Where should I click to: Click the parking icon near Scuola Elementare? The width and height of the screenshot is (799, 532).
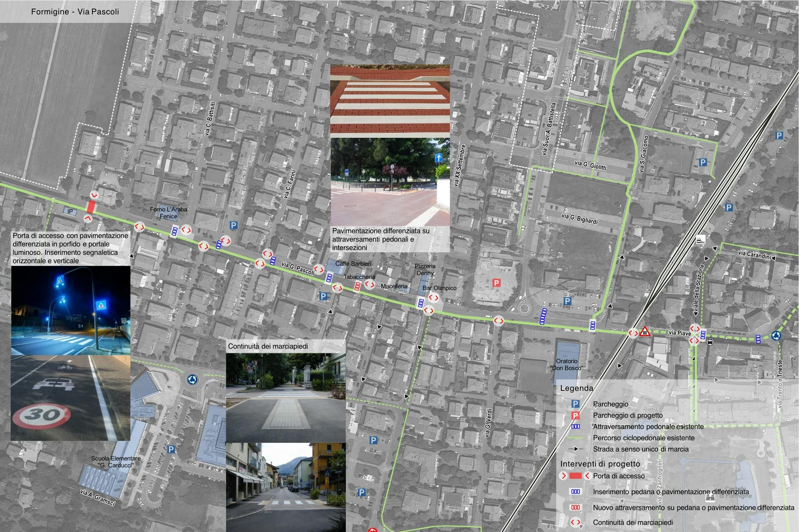click(171, 449)
